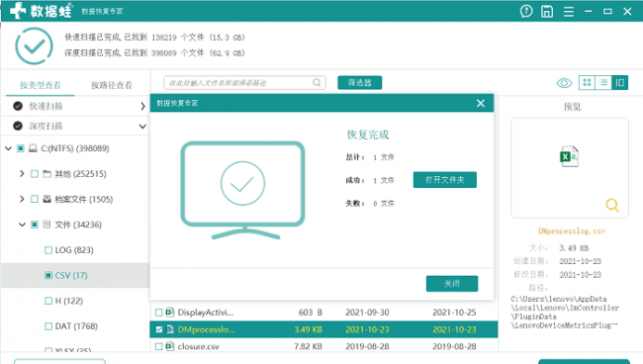The height and width of the screenshot is (364, 643).
Task: Click the 数据蛙 logo
Action: (x=42, y=11)
